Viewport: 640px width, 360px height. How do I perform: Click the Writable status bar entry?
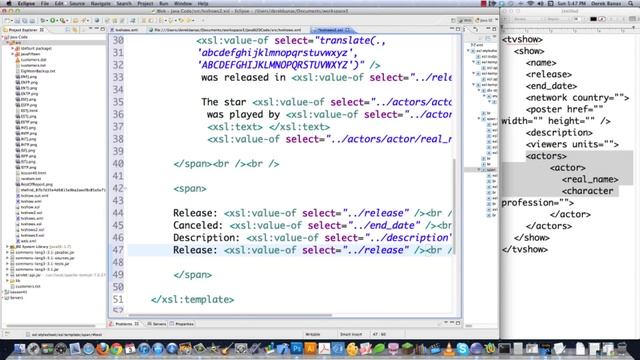(313, 334)
